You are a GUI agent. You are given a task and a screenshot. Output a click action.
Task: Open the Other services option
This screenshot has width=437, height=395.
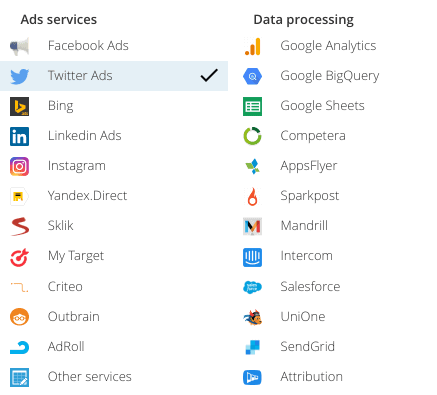114,377
